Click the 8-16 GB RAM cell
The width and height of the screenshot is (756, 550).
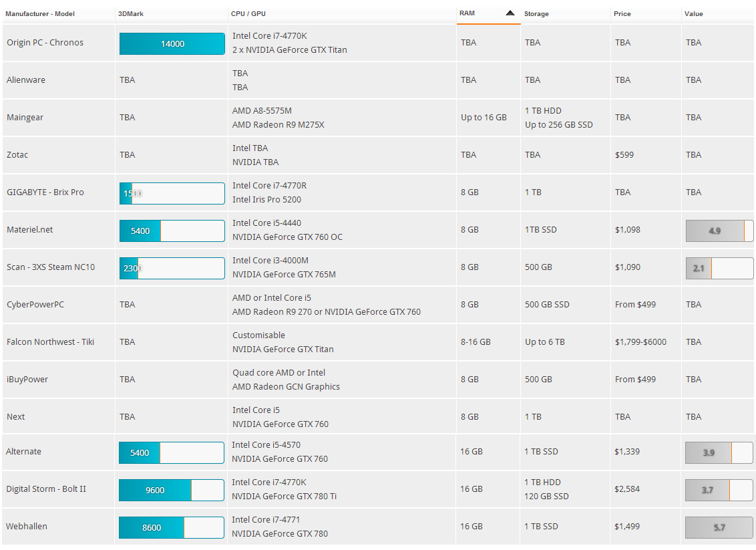tap(476, 342)
